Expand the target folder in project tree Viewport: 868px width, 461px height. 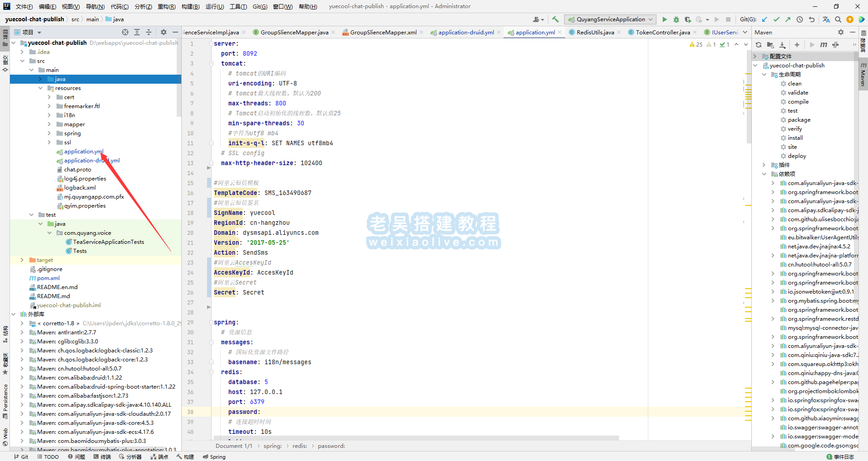point(22,260)
